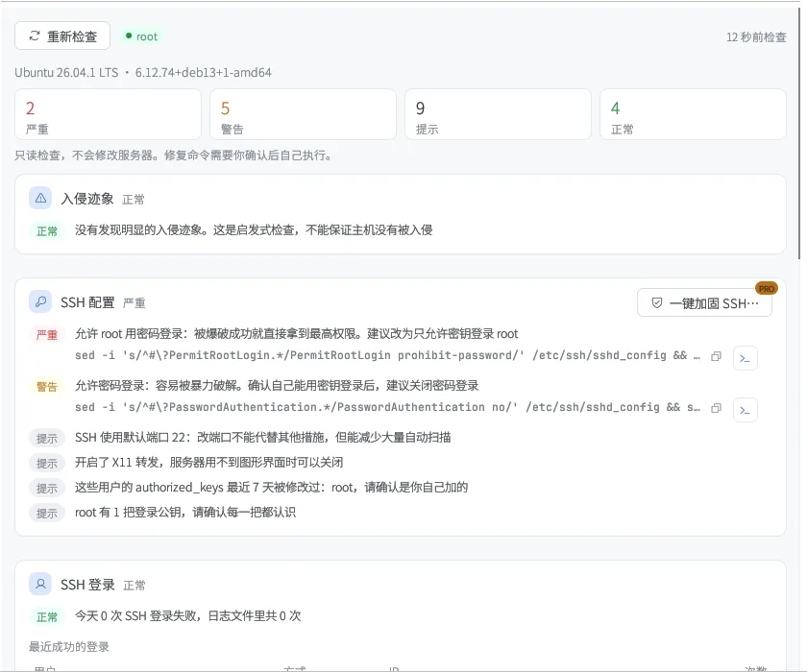Click the 警告 tag for password login
The height and width of the screenshot is (672, 807).
pyautogui.click(x=47, y=387)
